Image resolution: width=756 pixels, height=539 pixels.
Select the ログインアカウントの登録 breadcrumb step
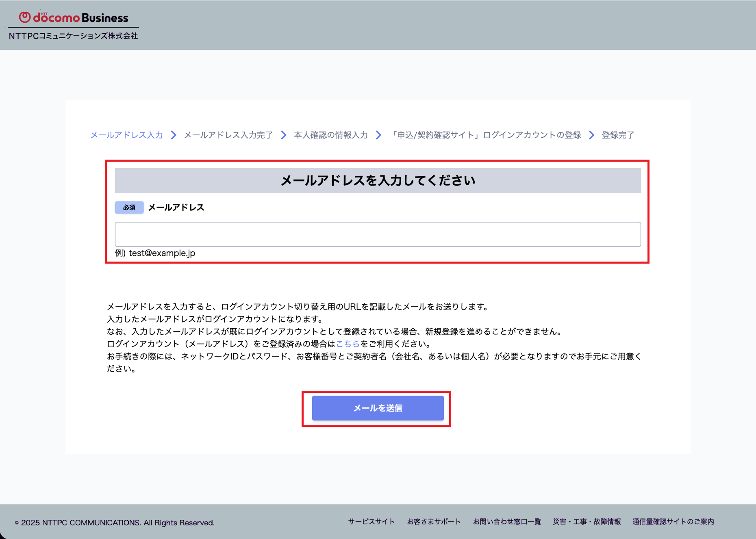tap(485, 135)
